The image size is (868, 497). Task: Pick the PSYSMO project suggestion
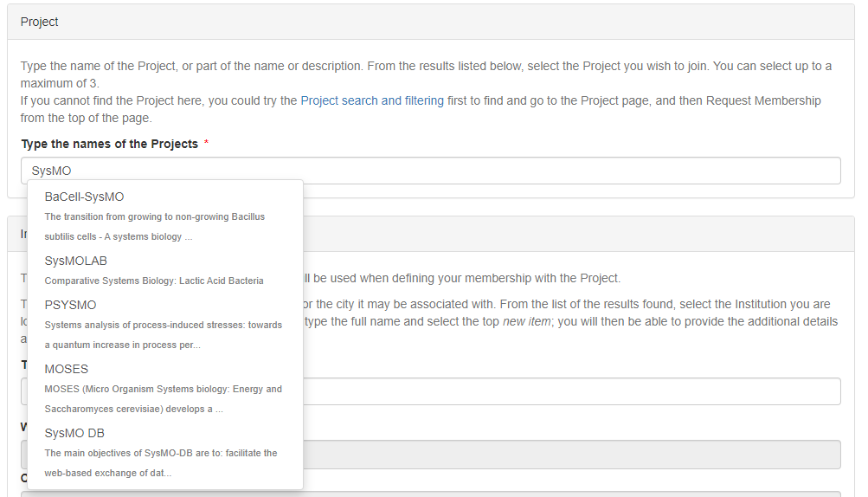point(70,305)
